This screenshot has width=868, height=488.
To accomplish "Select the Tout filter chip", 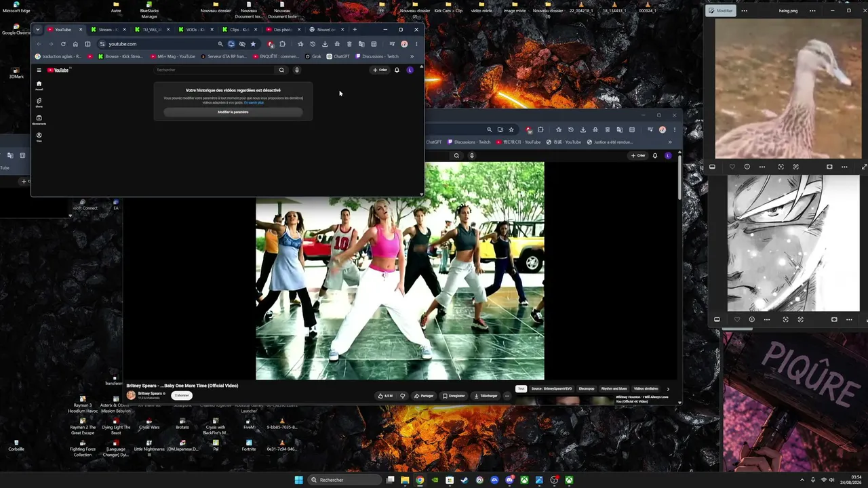I will point(521,389).
